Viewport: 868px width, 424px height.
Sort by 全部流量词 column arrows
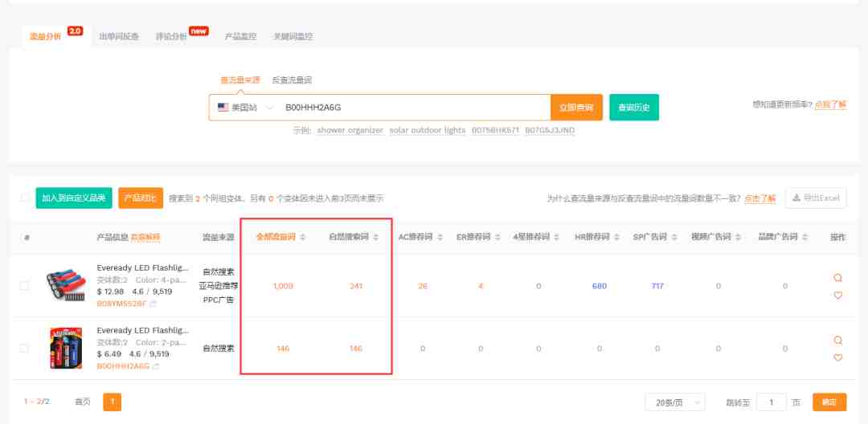point(302,237)
